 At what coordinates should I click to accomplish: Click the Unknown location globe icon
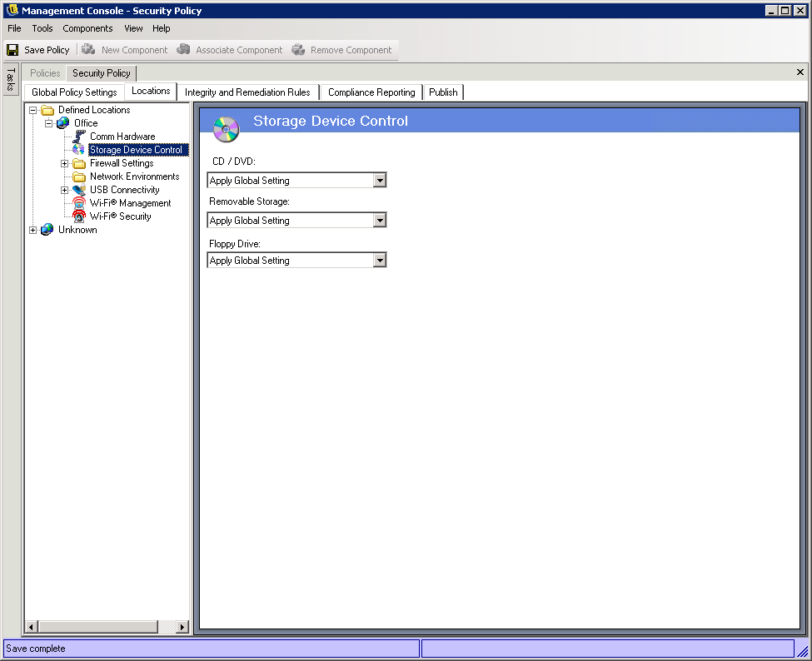47,230
